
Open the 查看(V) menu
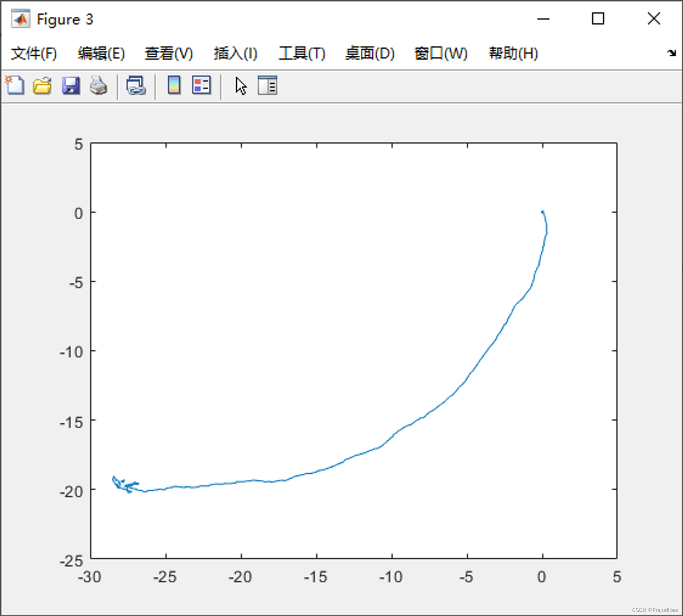click(x=169, y=54)
